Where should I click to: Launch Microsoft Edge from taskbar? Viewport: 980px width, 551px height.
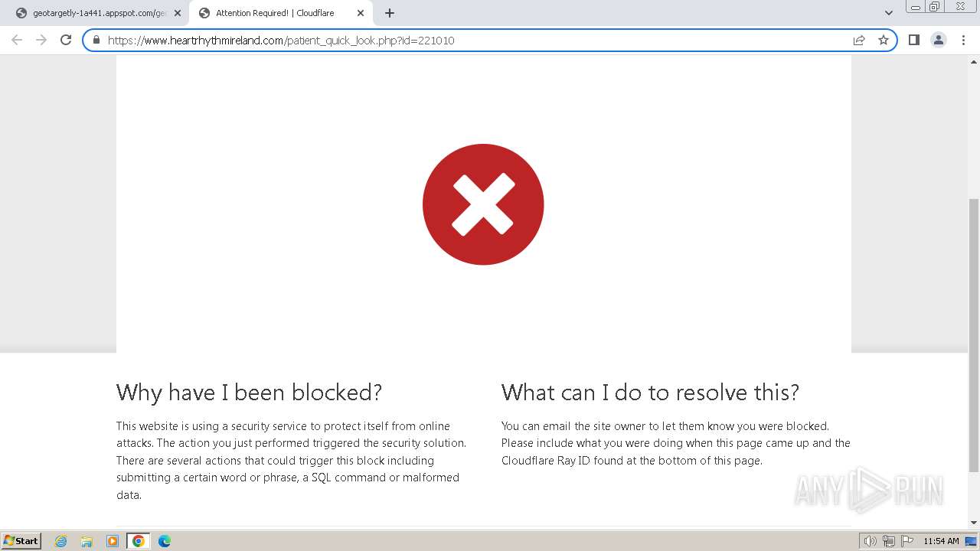pos(164,541)
